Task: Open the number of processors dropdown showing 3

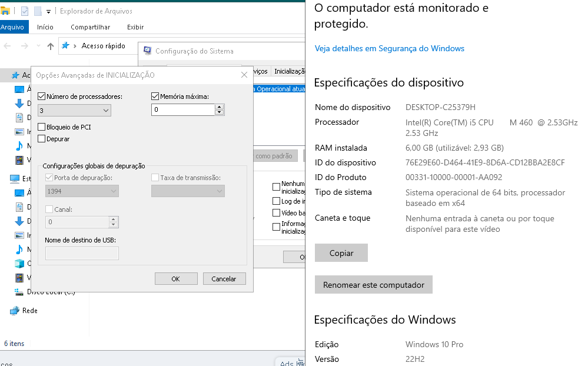Action: tap(74, 110)
